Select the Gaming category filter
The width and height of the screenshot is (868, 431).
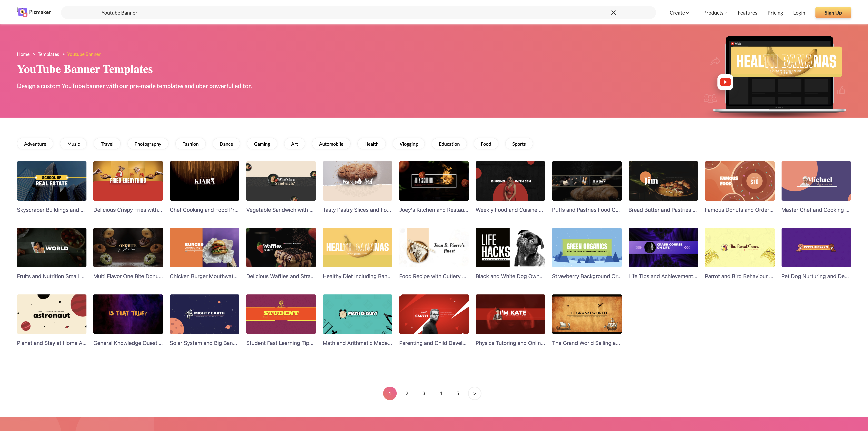coord(262,144)
